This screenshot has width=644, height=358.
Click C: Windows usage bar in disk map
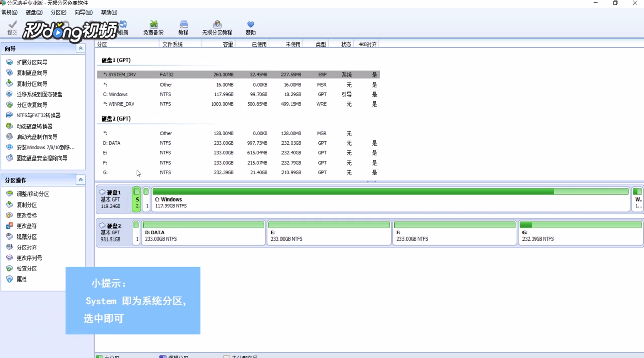(x=390, y=192)
